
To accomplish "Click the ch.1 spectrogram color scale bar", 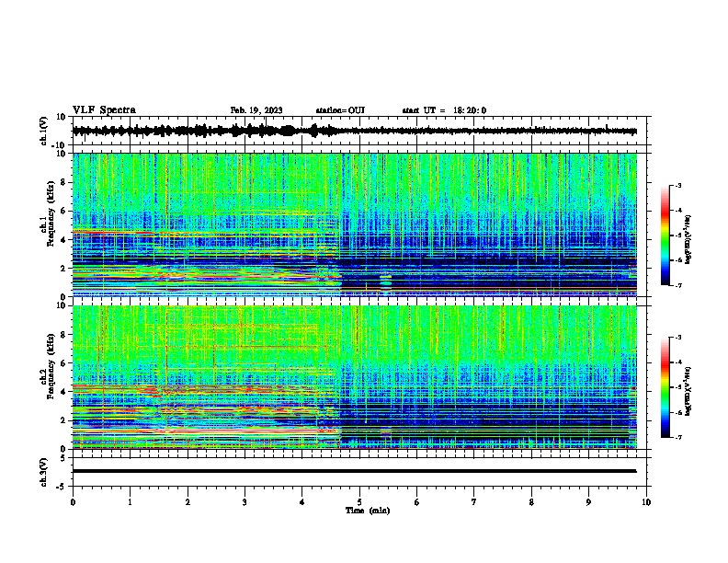I will click(x=665, y=236).
